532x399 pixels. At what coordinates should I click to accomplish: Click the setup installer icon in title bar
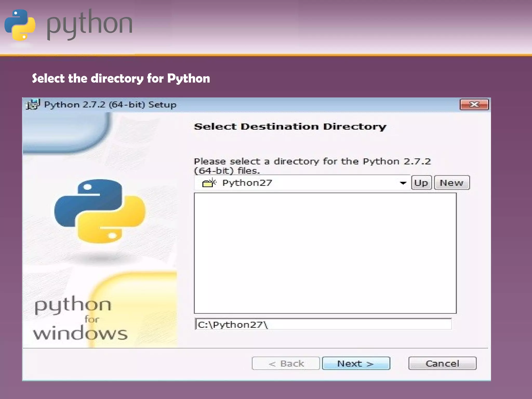32,104
